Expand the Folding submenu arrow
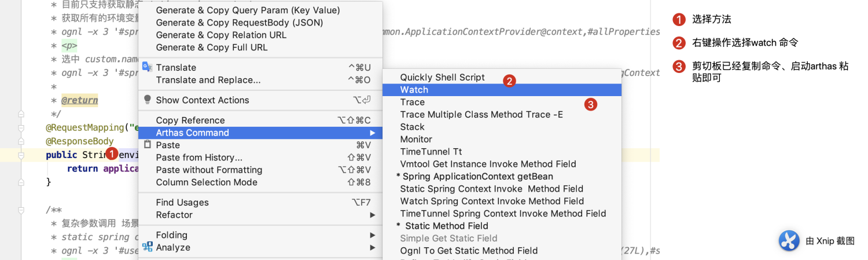The image size is (868, 260). click(373, 235)
